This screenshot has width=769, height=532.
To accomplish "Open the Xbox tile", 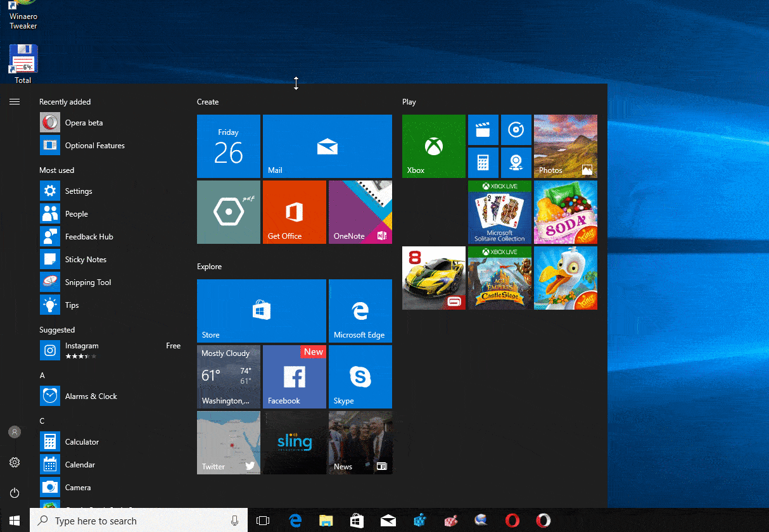I will point(433,146).
